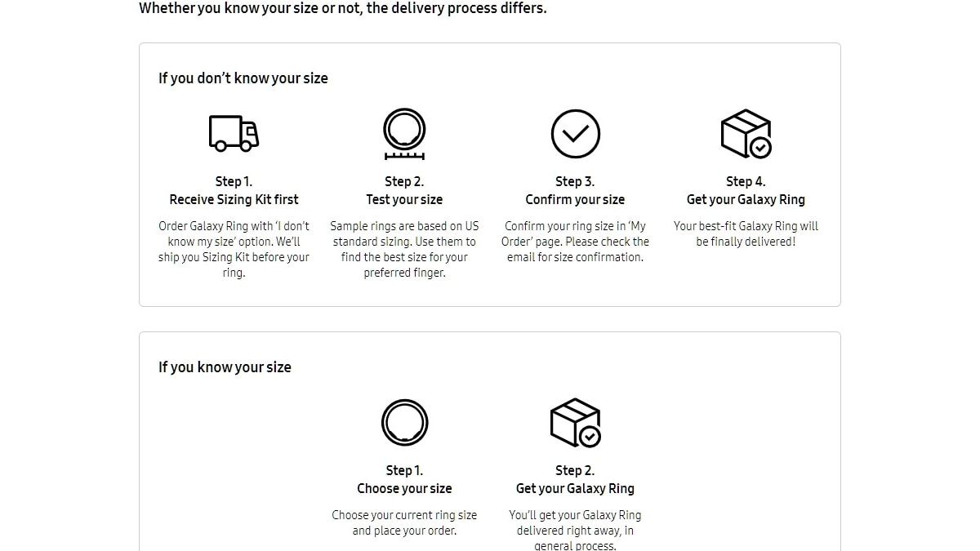The width and height of the screenshot is (980, 551).
Task: Click the Step 4 delivered box icon
Action: (x=746, y=134)
